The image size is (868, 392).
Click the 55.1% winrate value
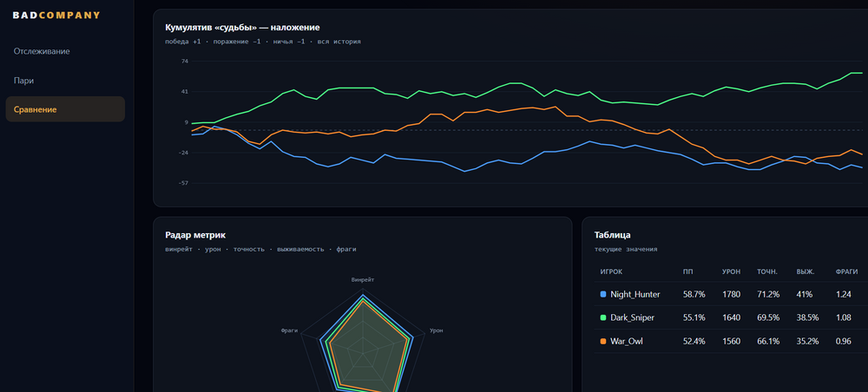coord(694,318)
